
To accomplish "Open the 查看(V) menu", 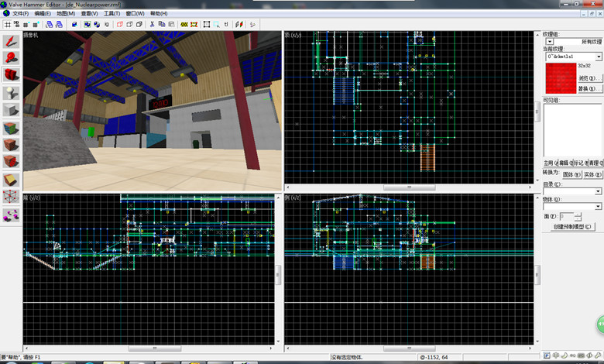I will (x=89, y=13).
